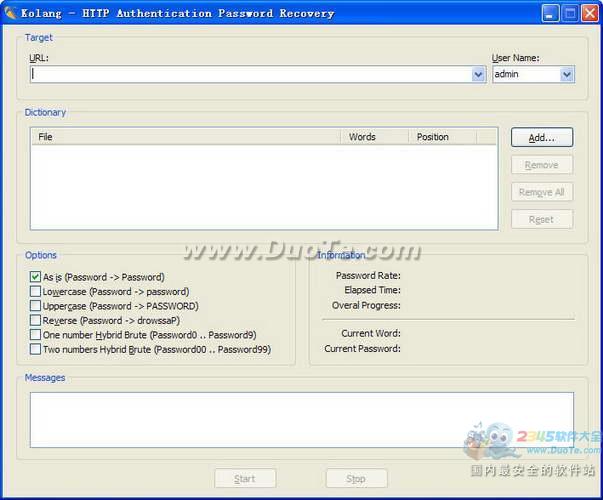Enable One number Hybrid Brute checkbox
This screenshot has width=603, height=500.
35,334
